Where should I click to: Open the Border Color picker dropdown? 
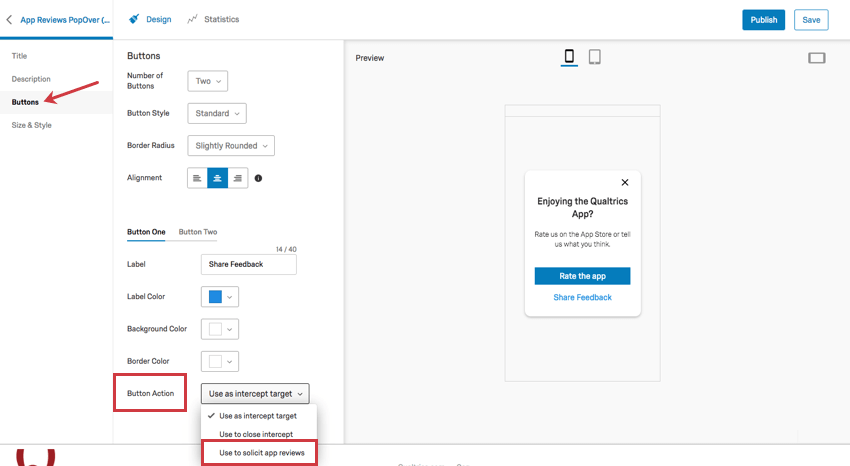pos(220,361)
